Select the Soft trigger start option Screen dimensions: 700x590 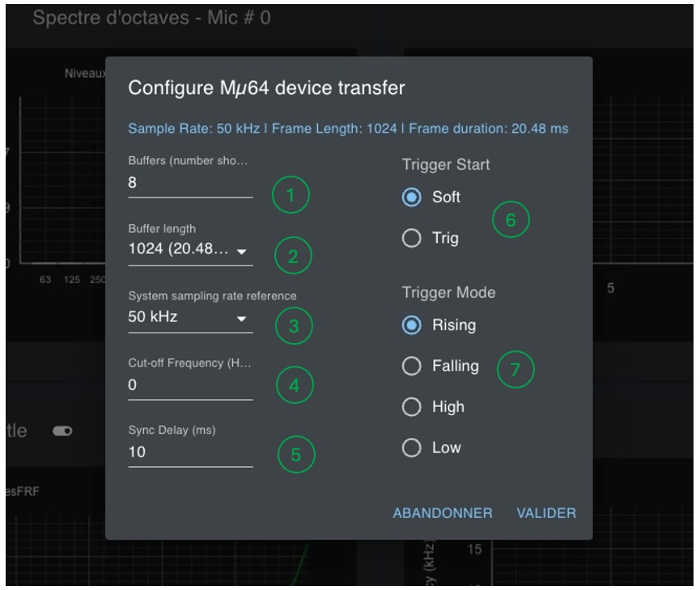pyautogui.click(x=412, y=197)
